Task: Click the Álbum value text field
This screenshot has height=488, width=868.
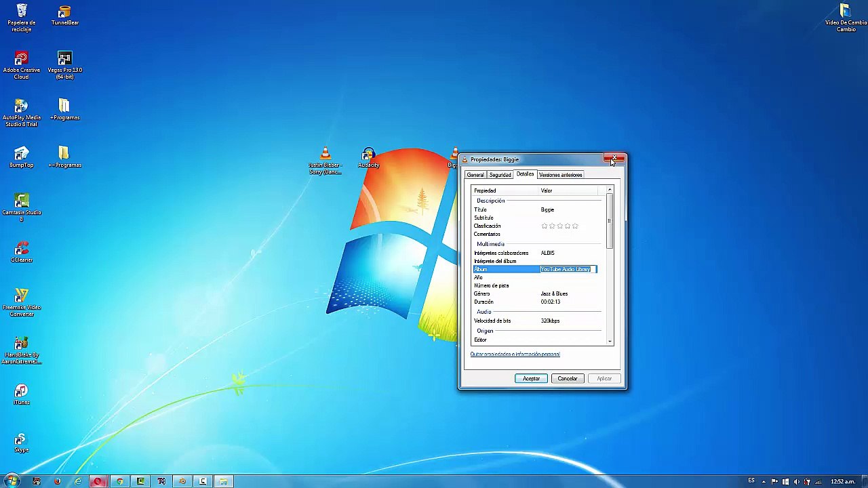Action: (x=567, y=269)
